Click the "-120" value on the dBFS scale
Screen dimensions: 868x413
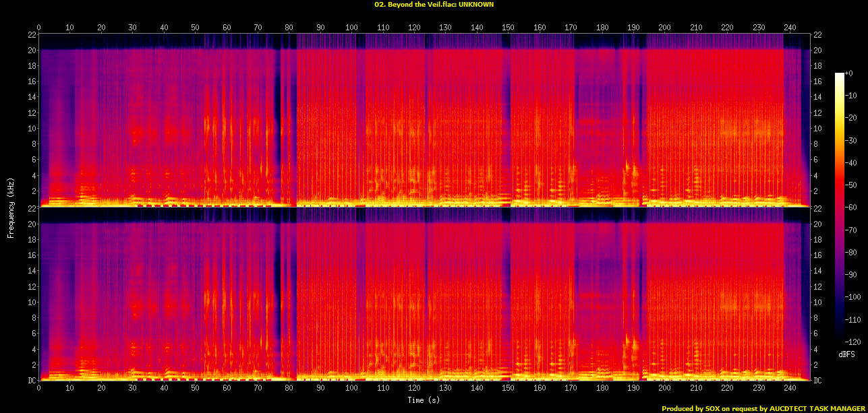click(854, 341)
